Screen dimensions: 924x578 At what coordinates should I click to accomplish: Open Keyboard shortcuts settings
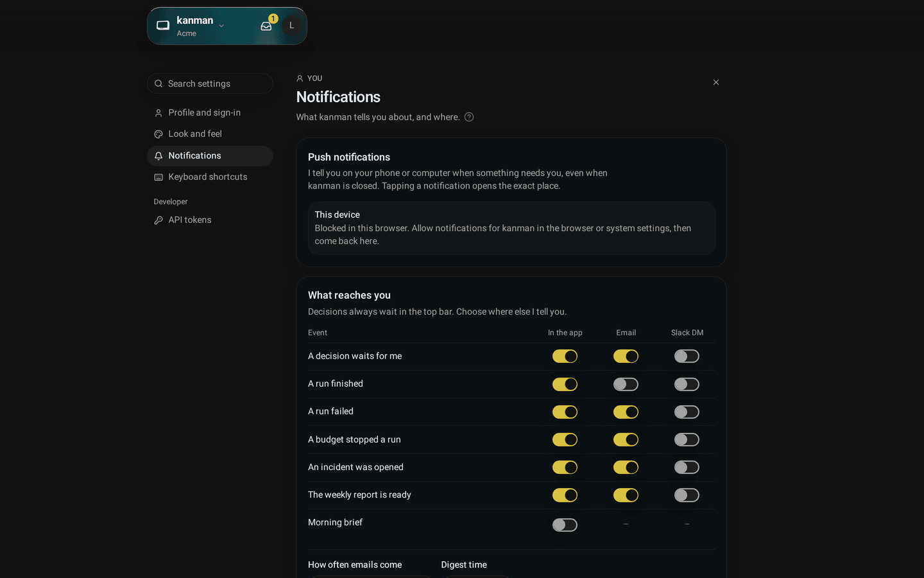pyautogui.click(x=210, y=177)
